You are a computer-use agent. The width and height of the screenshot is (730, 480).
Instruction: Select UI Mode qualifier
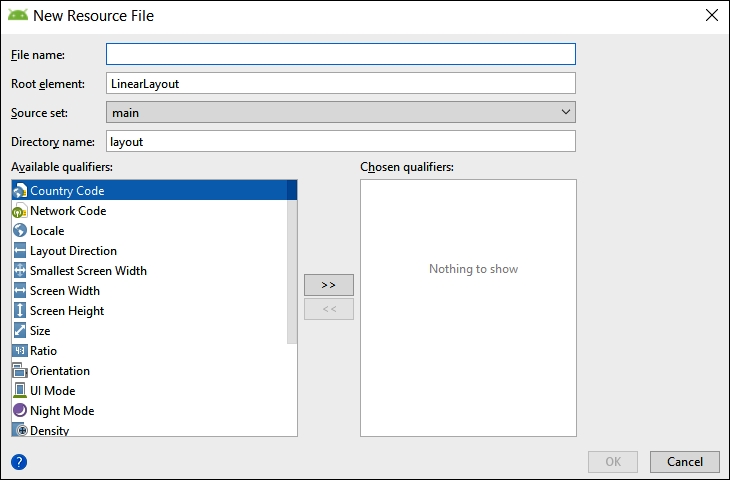[x=52, y=391]
